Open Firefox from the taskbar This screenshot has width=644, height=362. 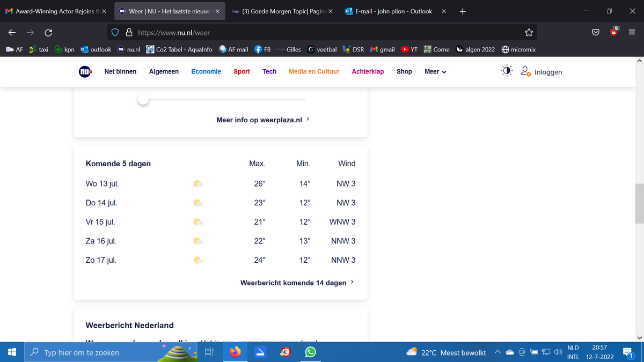click(235, 352)
